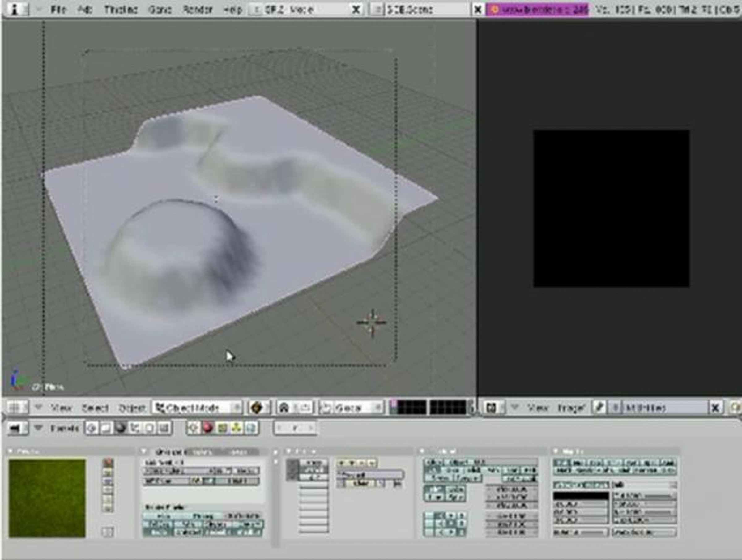The width and height of the screenshot is (742, 560).
Task: Click the green material preview thumbnail
Action: tap(47, 498)
